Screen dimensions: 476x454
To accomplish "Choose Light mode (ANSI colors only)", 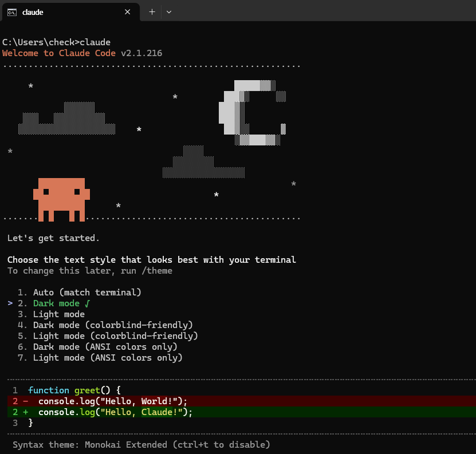I will (x=100, y=358).
